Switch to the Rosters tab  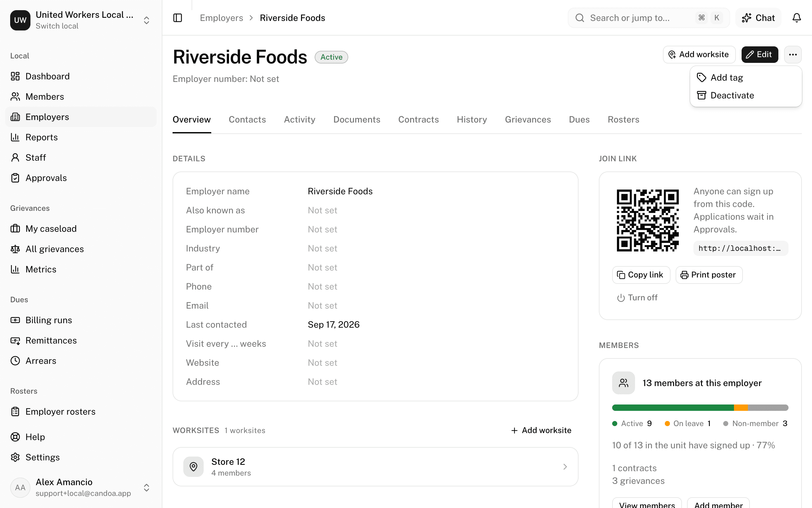click(x=623, y=120)
